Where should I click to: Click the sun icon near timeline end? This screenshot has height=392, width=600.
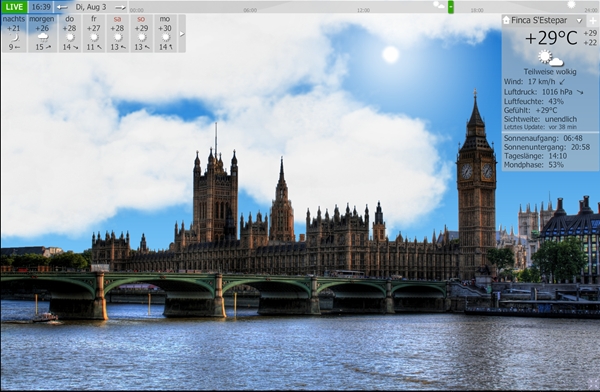click(571, 4)
